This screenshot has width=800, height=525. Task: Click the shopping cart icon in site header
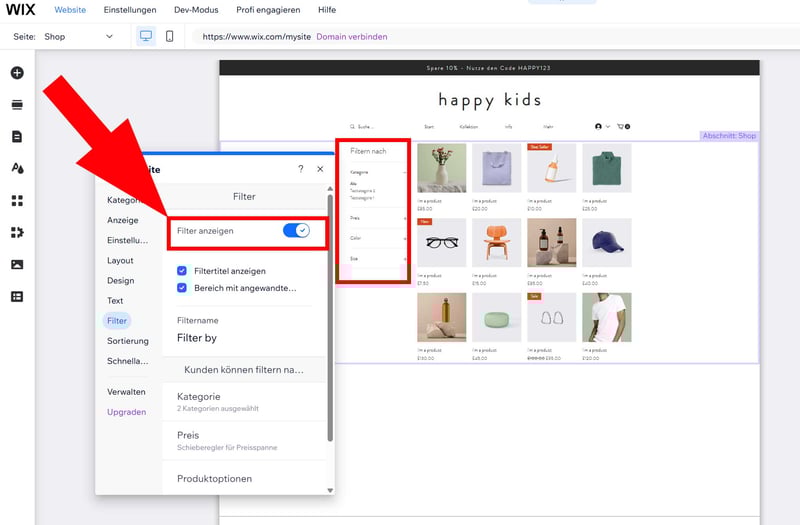tap(622, 127)
